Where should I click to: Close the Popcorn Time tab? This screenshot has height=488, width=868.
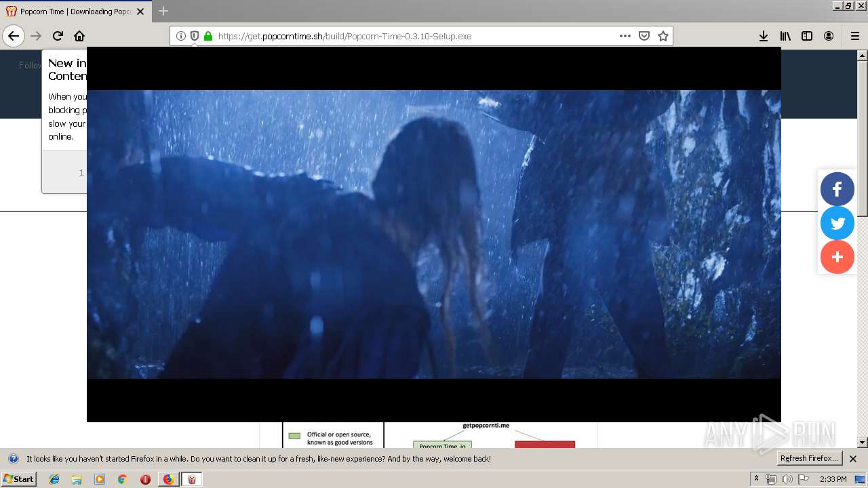click(x=140, y=12)
